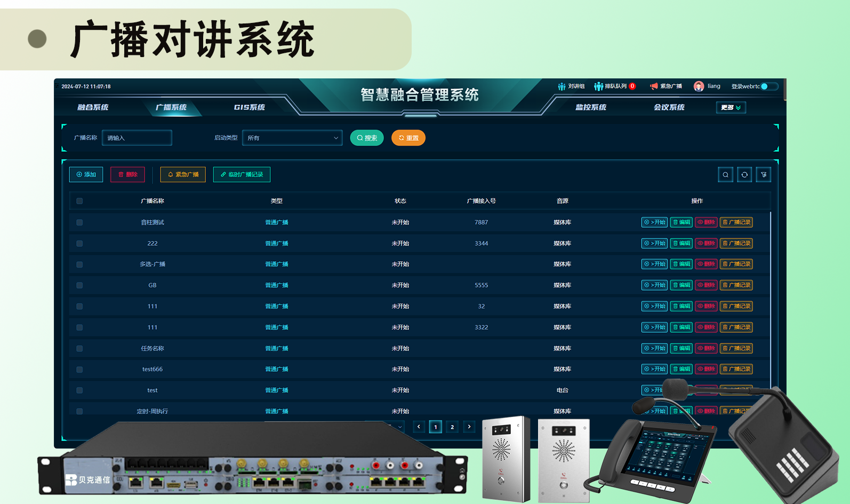The width and height of the screenshot is (850, 504).
Task: Click the 电台 audio source cell
Action: [x=563, y=390]
